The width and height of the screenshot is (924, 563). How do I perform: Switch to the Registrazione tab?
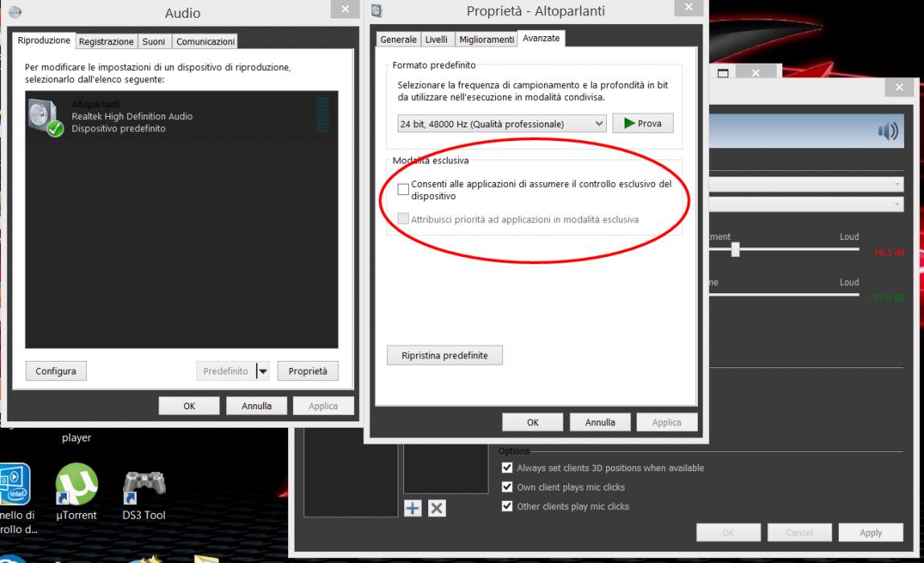(x=107, y=41)
